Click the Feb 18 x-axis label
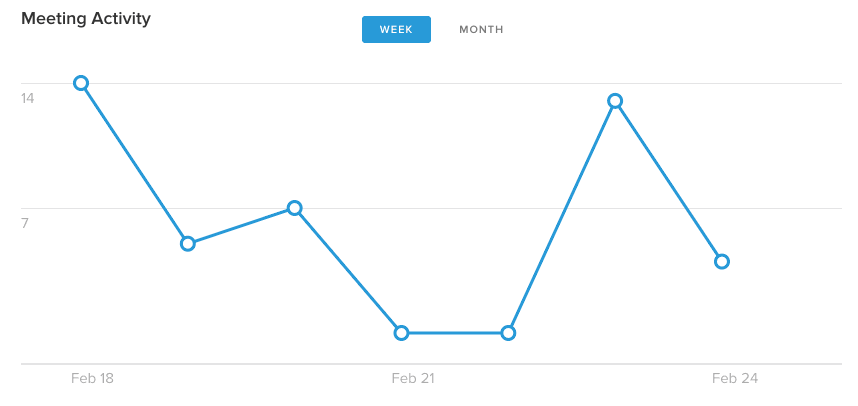858x406 pixels. [92, 378]
